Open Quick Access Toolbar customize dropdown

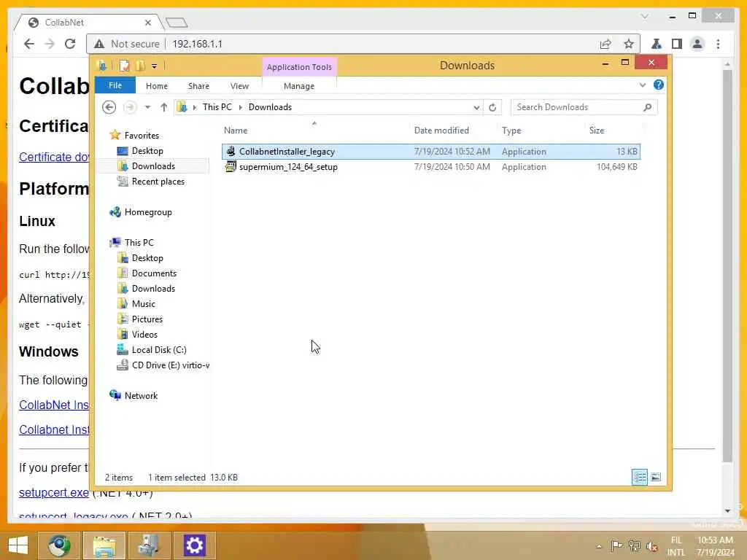155,66
